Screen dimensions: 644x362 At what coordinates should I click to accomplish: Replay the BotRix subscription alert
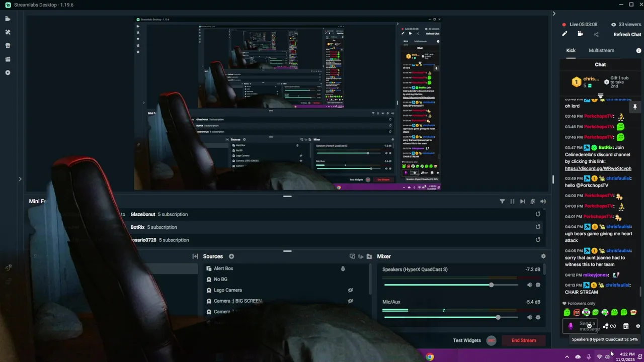[538, 227]
